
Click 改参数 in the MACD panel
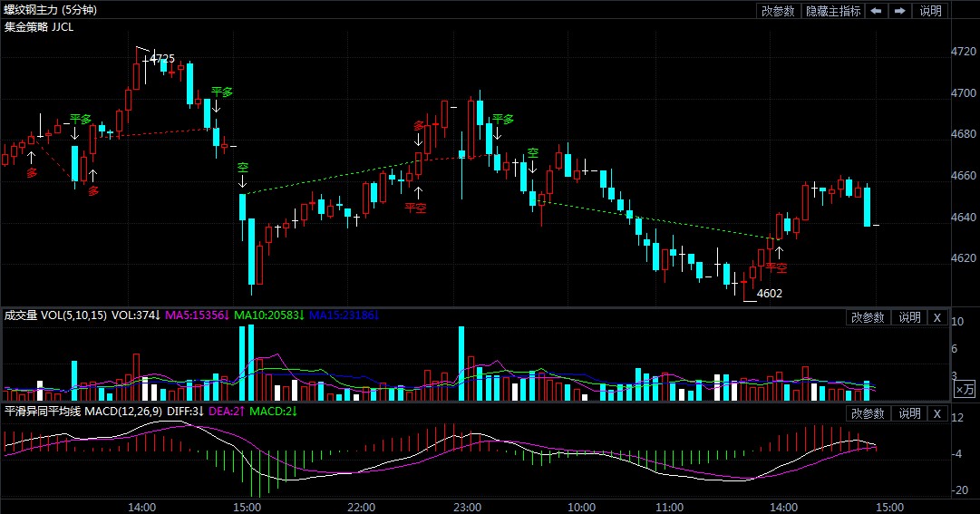[867, 413]
